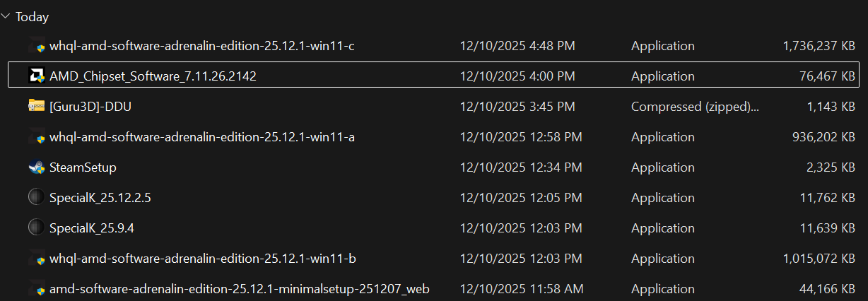The height and width of the screenshot is (301, 868).
Task: Select the Guru3D DDU zip folder icon
Action: pyautogui.click(x=37, y=106)
